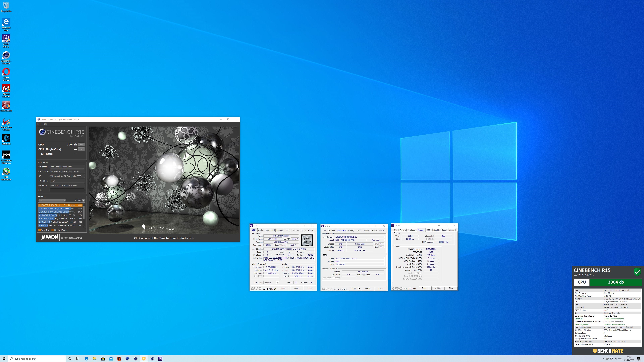Select the CPUID CPU-Z desktop icon
Image resolution: width=644 pixels, height=362 pixels.
click(6, 41)
